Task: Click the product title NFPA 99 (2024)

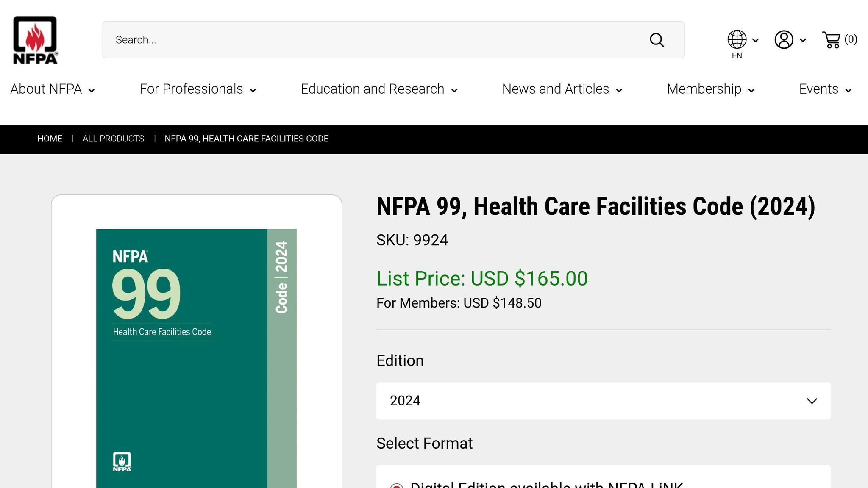Action: click(x=595, y=207)
